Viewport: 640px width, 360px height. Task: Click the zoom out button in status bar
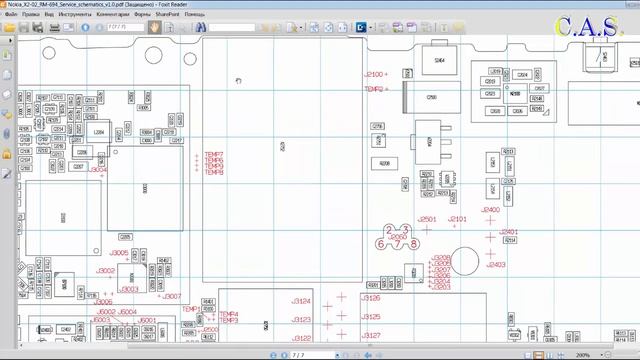tap(608, 355)
